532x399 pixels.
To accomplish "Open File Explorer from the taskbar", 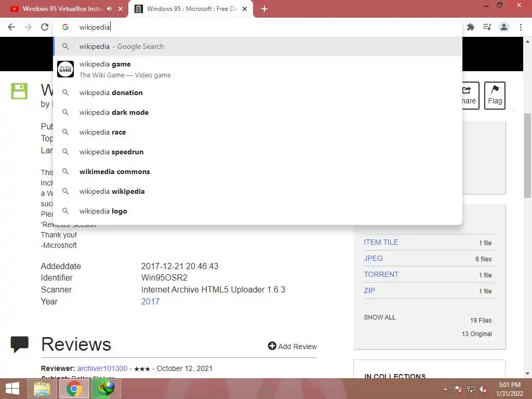I will 42,389.
